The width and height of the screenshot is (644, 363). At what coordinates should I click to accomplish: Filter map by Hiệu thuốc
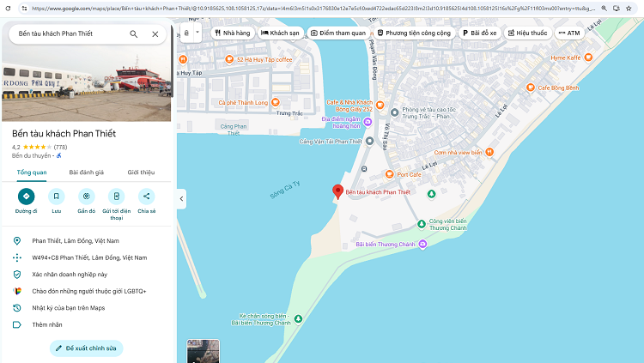point(528,33)
